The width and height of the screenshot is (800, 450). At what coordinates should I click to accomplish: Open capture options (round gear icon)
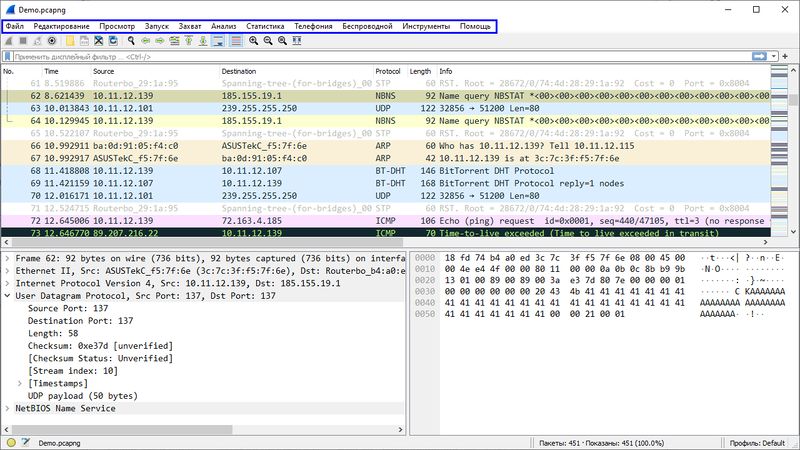coord(52,41)
